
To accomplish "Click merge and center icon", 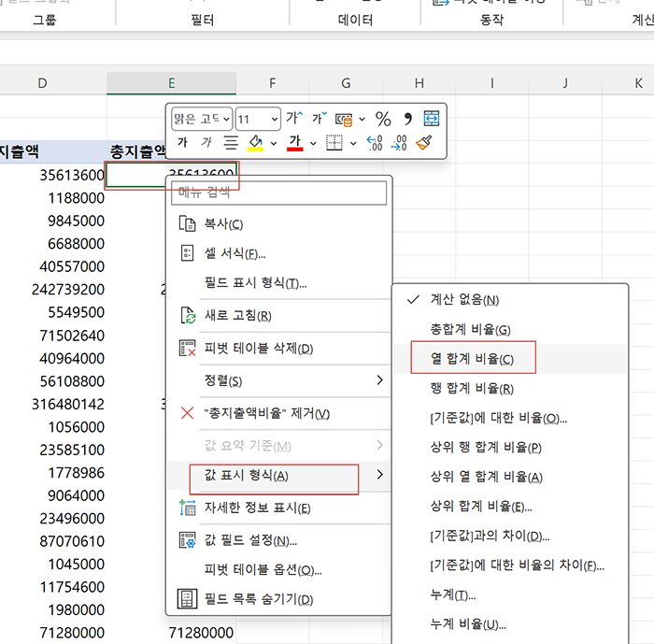I will (432, 119).
